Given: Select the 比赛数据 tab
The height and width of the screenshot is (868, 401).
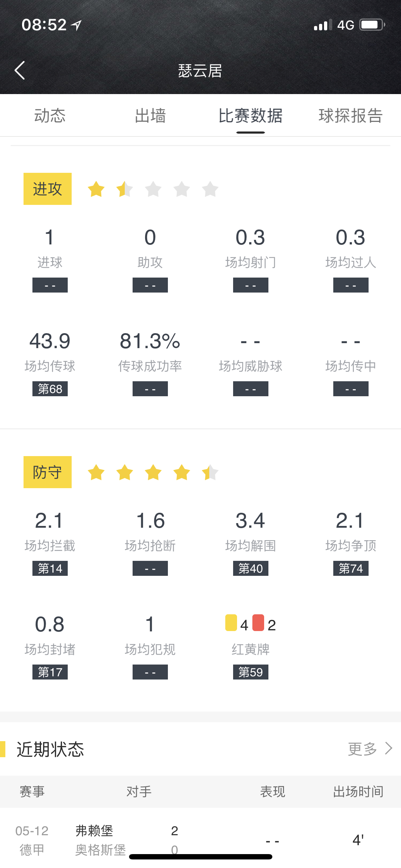Looking at the screenshot, I should (250, 116).
